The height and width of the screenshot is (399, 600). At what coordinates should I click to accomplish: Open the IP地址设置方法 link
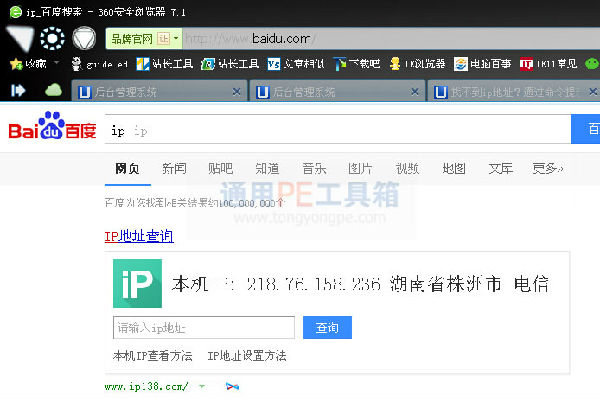(247, 356)
